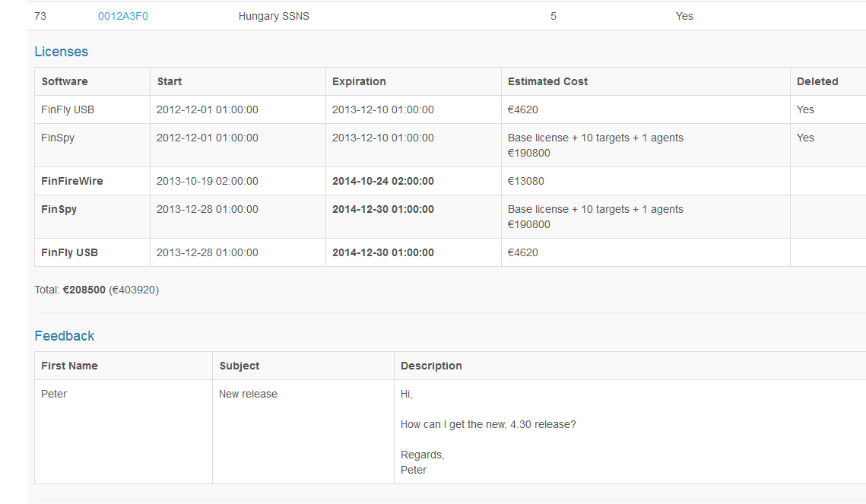The height and width of the screenshot is (504, 866).
Task: Select the Expiration column header
Action: coord(359,81)
